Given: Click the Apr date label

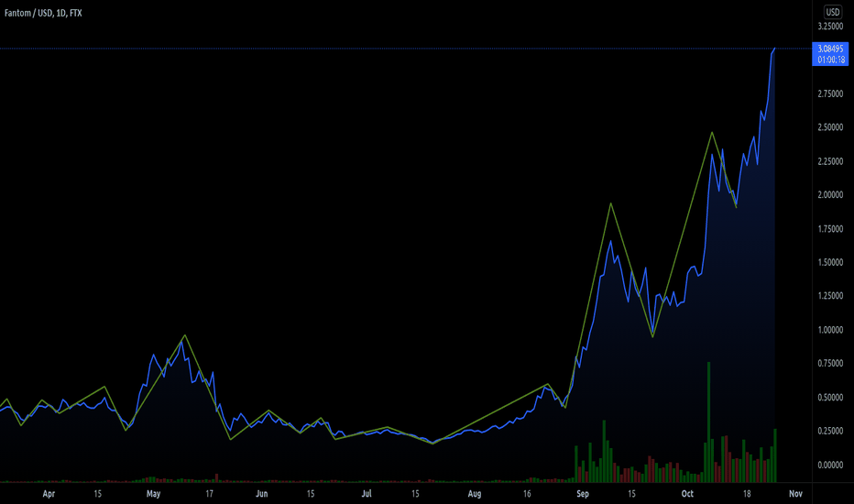Looking at the screenshot, I should click(x=49, y=494).
